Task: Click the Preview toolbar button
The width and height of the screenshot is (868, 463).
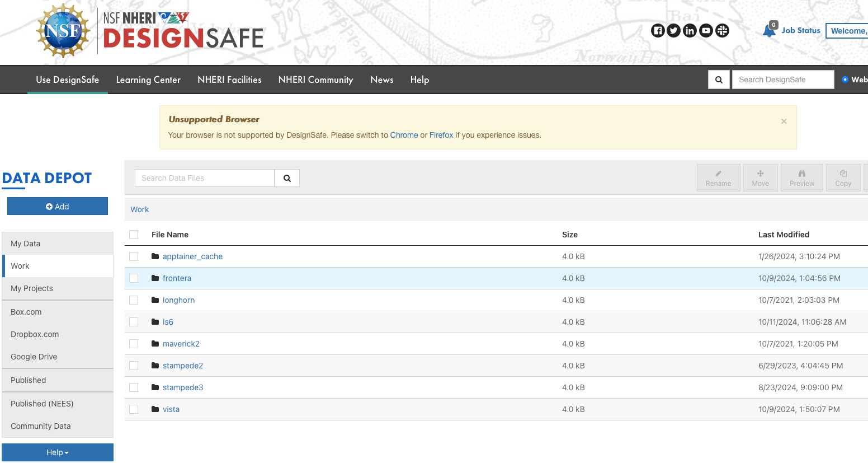Action: [x=802, y=177]
